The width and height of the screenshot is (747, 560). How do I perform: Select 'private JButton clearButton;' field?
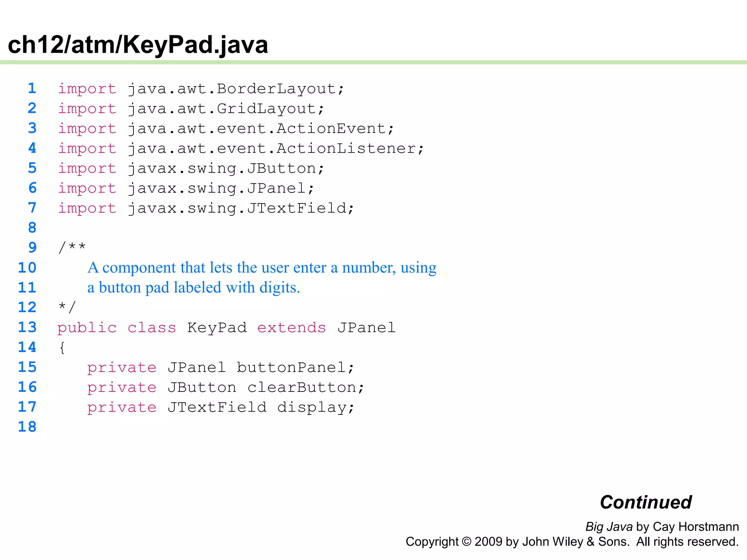226,387
